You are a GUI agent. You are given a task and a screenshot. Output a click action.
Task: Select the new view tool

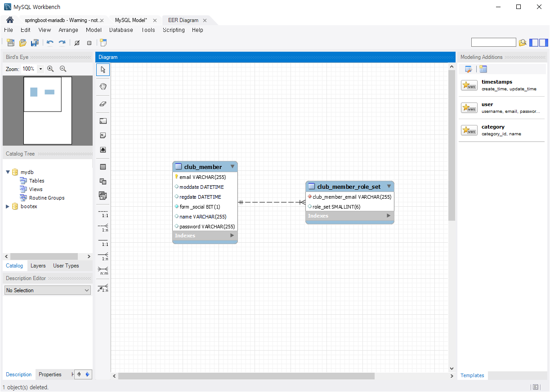tap(103, 181)
